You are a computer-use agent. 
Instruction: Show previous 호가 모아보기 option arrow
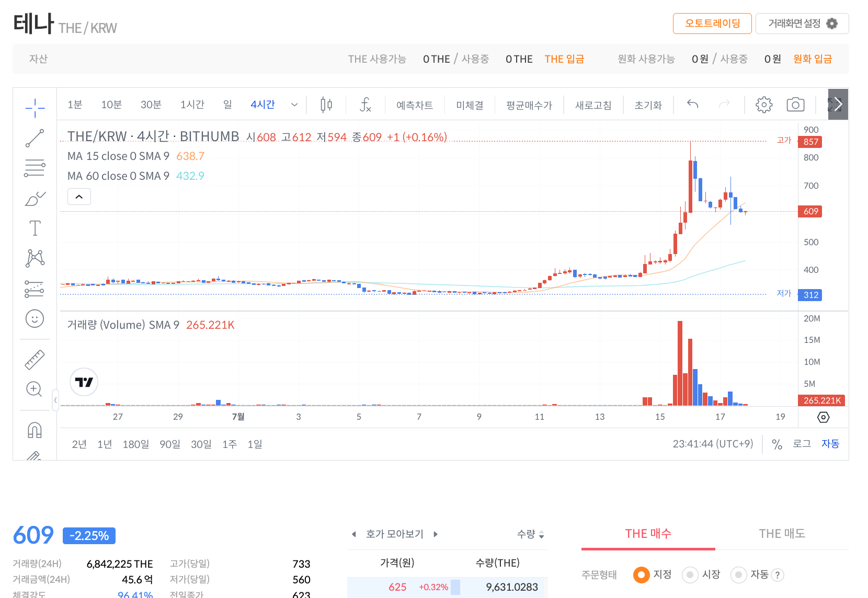click(354, 534)
